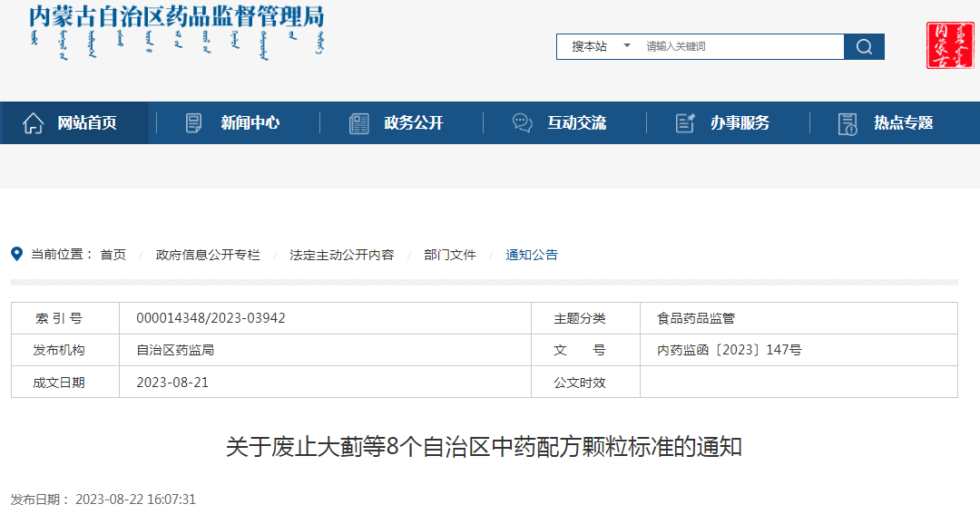
Task: Click the magnifier search button
Action: coord(864,47)
